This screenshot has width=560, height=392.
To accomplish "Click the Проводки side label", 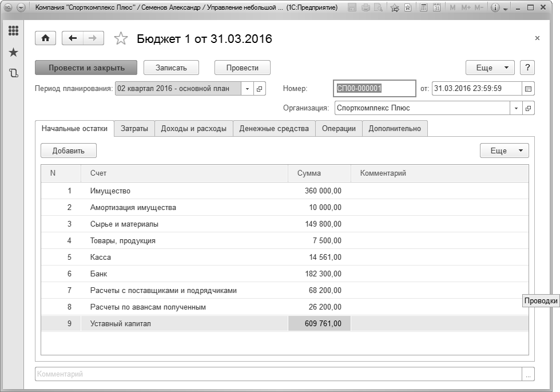I will click(x=541, y=300).
